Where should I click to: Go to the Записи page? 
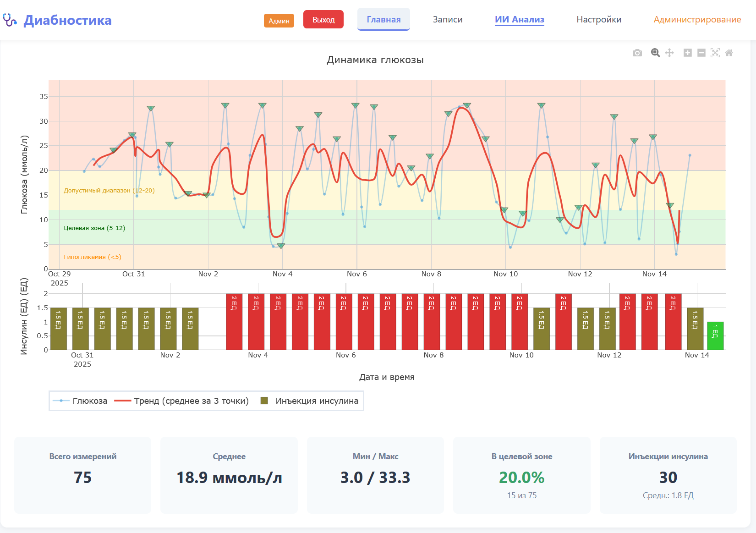pyautogui.click(x=448, y=20)
